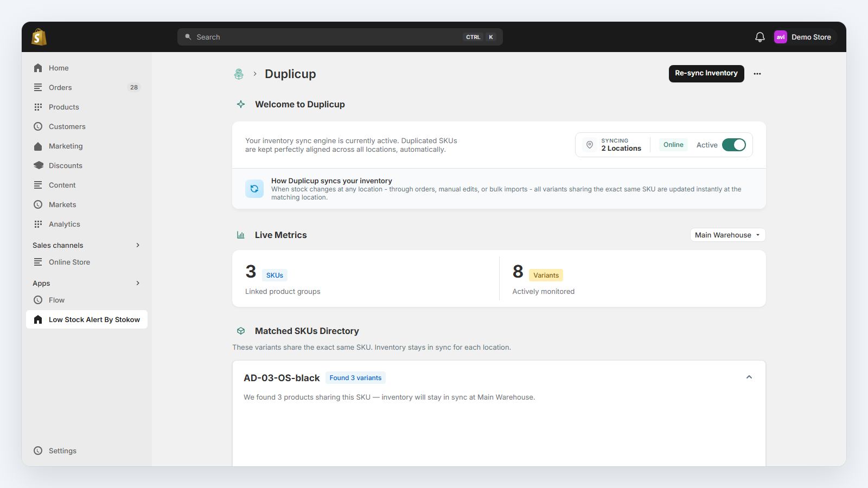The image size is (868, 488).
Task: Click the Products grid icon
Action: coord(38,107)
